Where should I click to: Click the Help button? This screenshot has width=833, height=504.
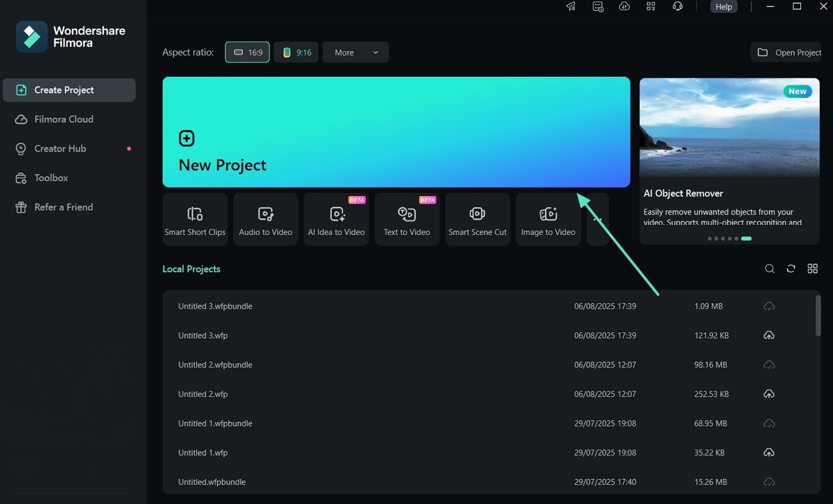[x=723, y=6]
